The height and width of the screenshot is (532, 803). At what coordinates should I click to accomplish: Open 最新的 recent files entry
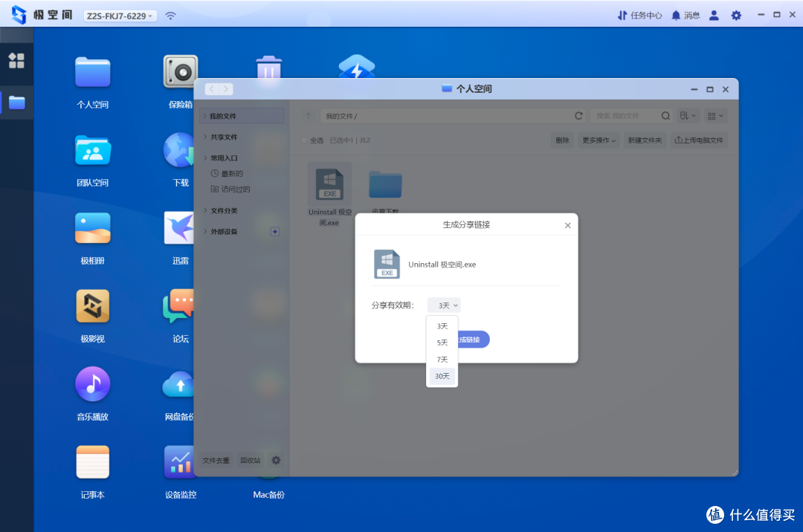228,173
